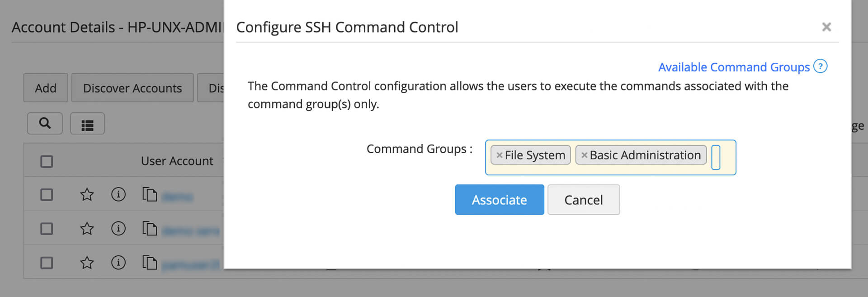
Task: Click the search magnifier icon
Action: (45, 123)
